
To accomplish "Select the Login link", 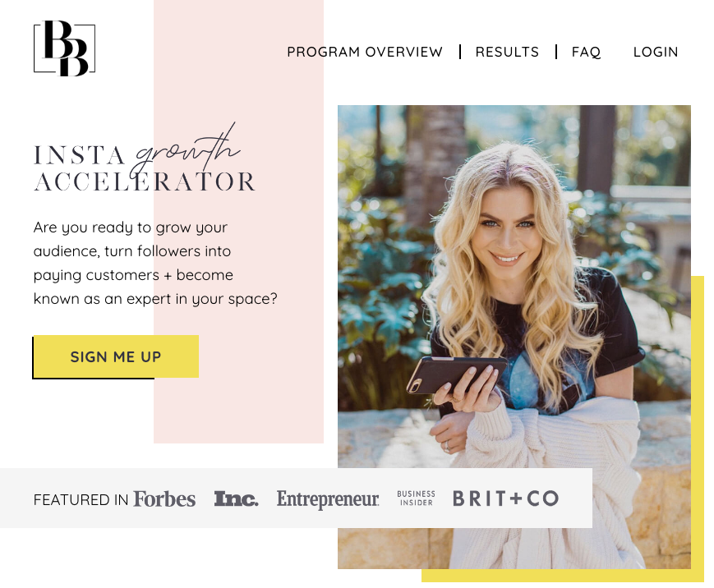I will [x=656, y=52].
